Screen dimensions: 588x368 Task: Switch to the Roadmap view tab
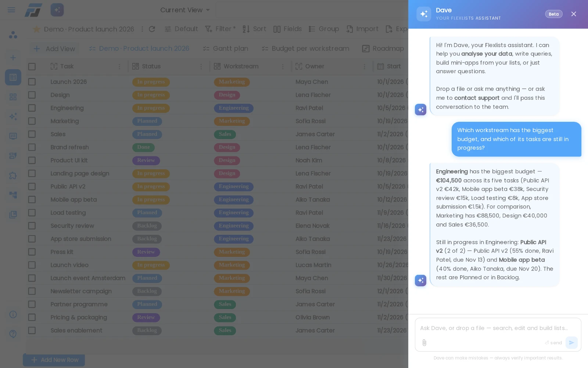(383, 49)
